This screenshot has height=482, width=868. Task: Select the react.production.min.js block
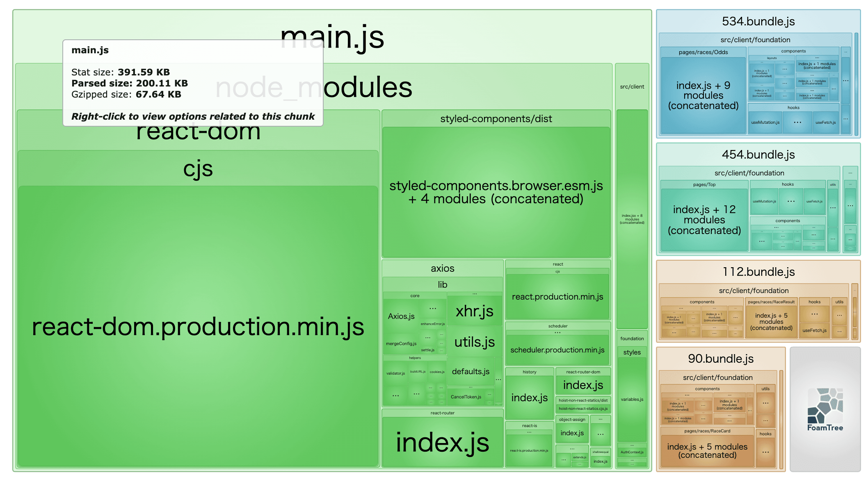pos(557,297)
